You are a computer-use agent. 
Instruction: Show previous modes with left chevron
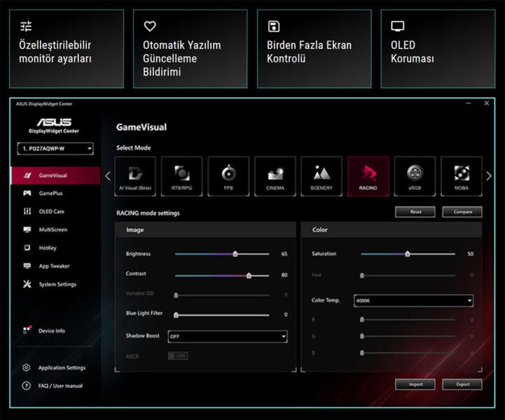pos(108,176)
